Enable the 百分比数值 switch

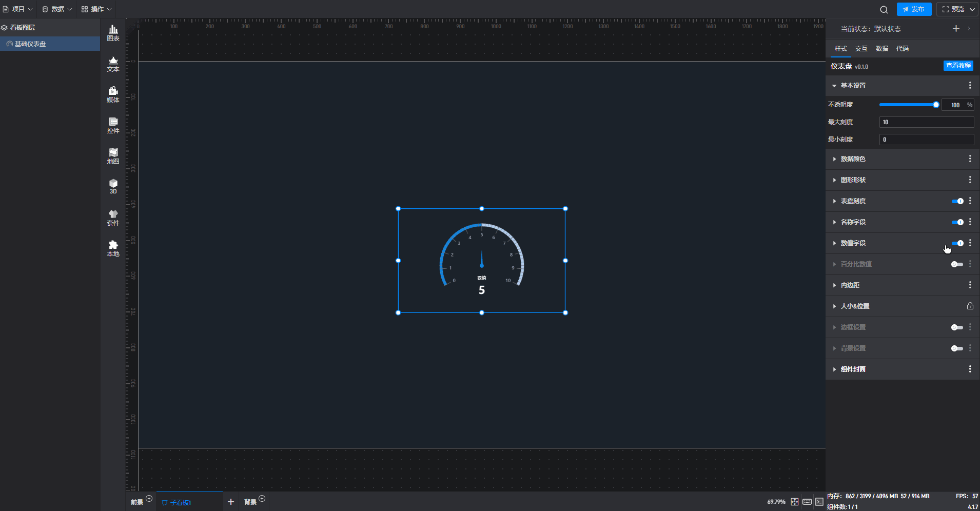pyautogui.click(x=957, y=264)
